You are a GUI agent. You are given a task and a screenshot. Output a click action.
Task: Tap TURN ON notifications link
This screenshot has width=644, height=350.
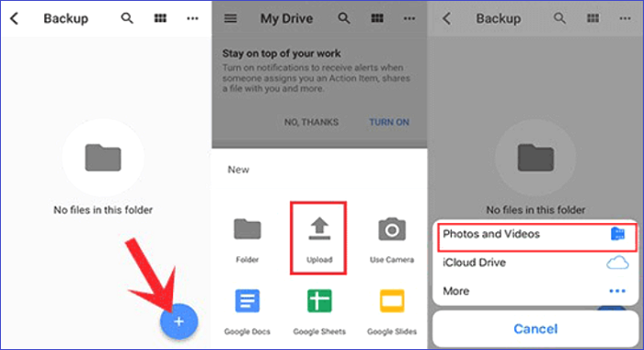(389, 122)
